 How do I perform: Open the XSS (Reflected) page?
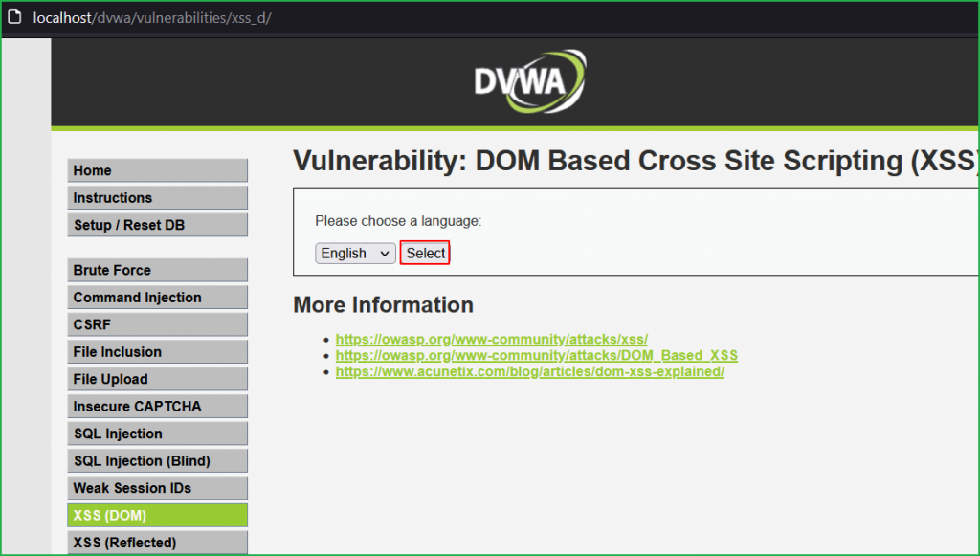[x=158, y=543]
